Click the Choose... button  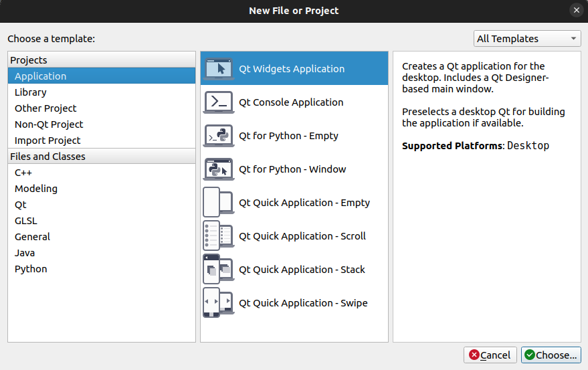(x=551, y=355)
